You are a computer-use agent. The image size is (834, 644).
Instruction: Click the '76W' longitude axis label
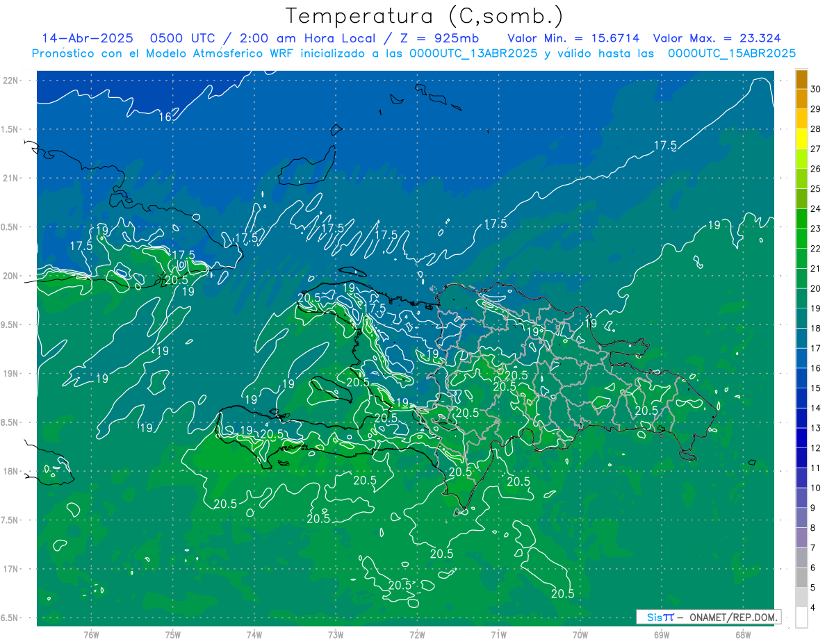[x=91, y=634]
